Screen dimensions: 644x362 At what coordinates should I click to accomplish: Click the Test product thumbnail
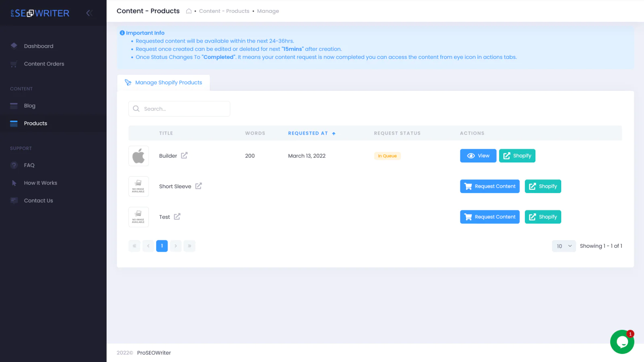pos(138,217)
